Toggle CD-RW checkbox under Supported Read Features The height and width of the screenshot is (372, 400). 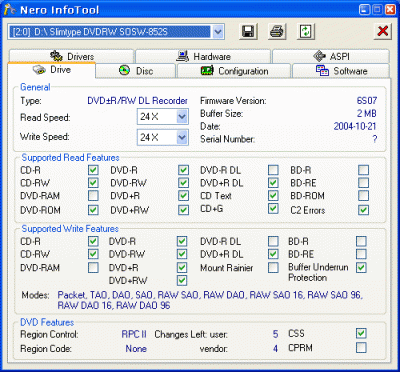[93, 183]
